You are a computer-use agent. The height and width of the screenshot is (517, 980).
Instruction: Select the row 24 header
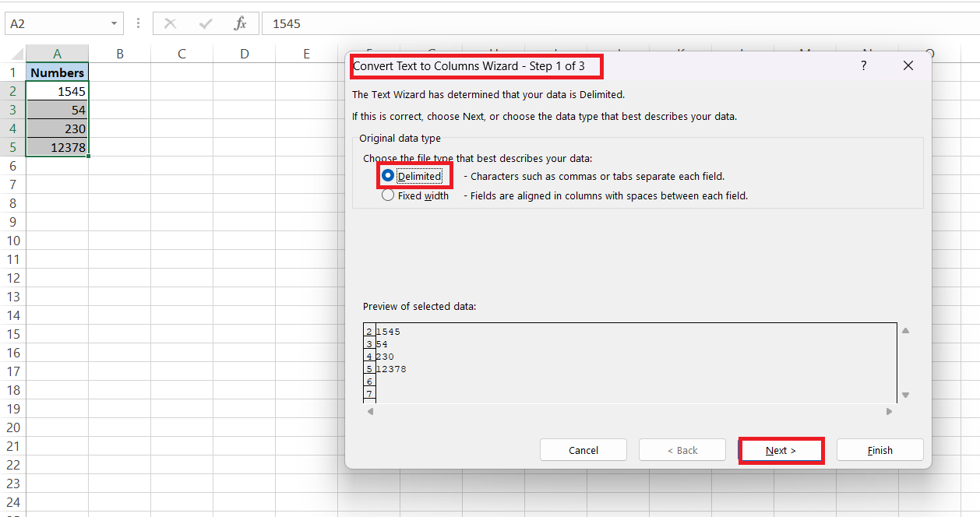click(x=12, y=502)
